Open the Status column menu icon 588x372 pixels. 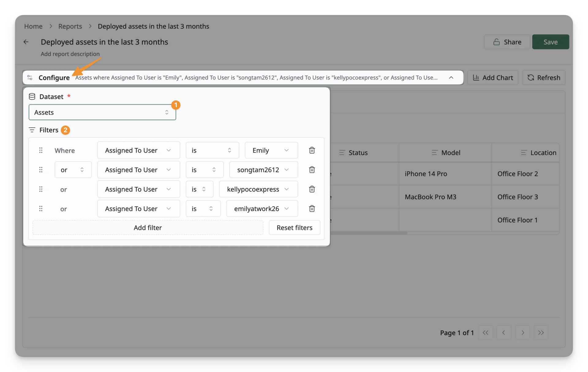pos(342,152)
